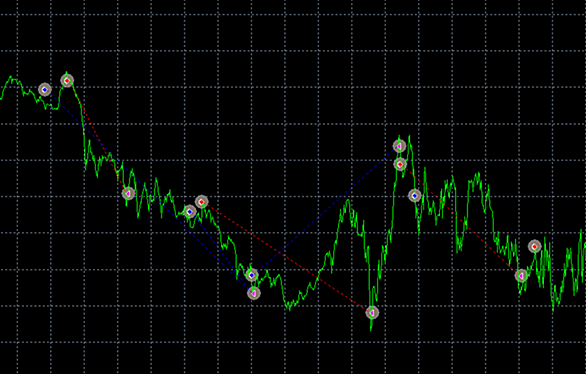The height and width of the screenshot is (374, 586).
Task: Click the blue marker right beside the mid-downtrend red marker
Action: 189,211
